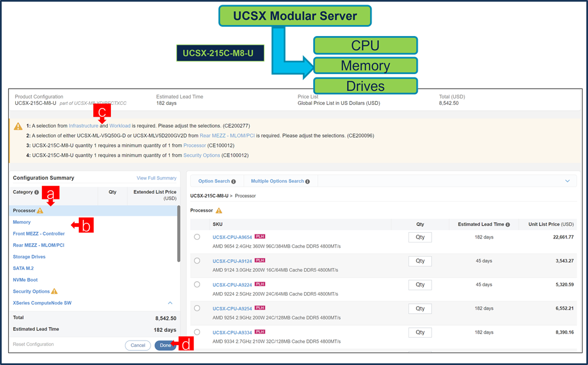Open Front MEZZ - Controller category
The width and height of the screenshot is (588, 365).
click(x=38, y=234)
